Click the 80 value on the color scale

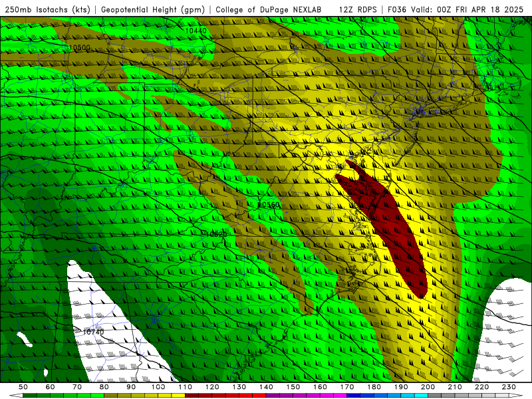click(104, 387)
